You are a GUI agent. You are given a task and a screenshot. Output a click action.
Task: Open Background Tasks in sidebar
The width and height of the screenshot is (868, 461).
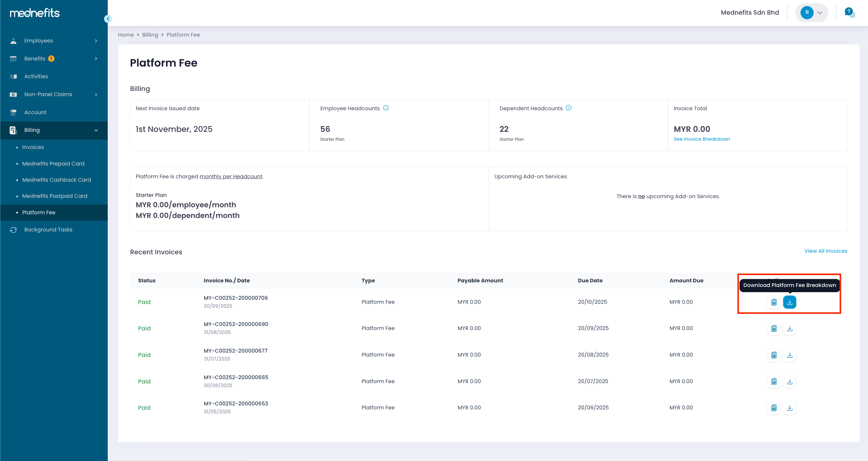pyautogui.click(x=48, y=230)
